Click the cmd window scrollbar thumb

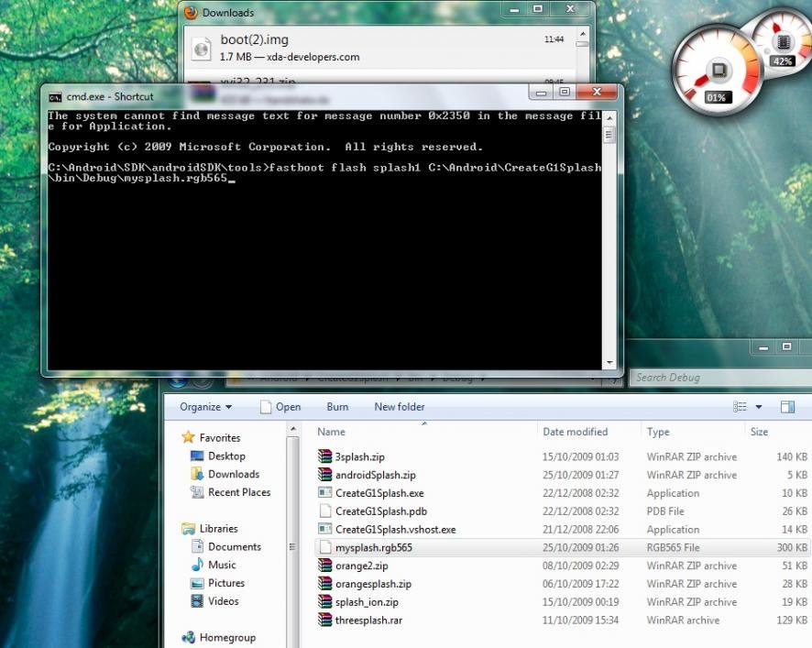point(609,135)
